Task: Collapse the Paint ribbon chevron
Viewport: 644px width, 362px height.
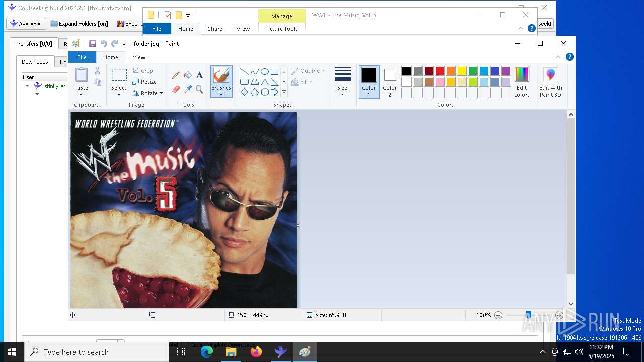Action: point(558,57)
